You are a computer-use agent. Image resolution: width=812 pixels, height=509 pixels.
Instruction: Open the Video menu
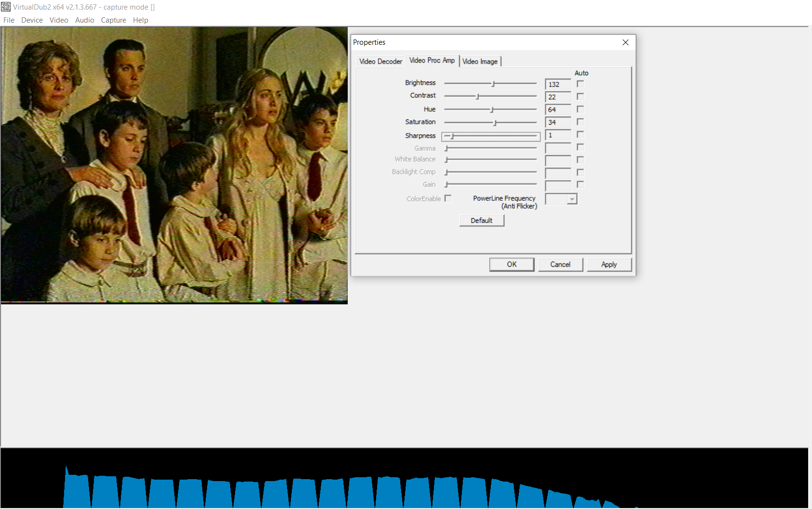point(59,20)
